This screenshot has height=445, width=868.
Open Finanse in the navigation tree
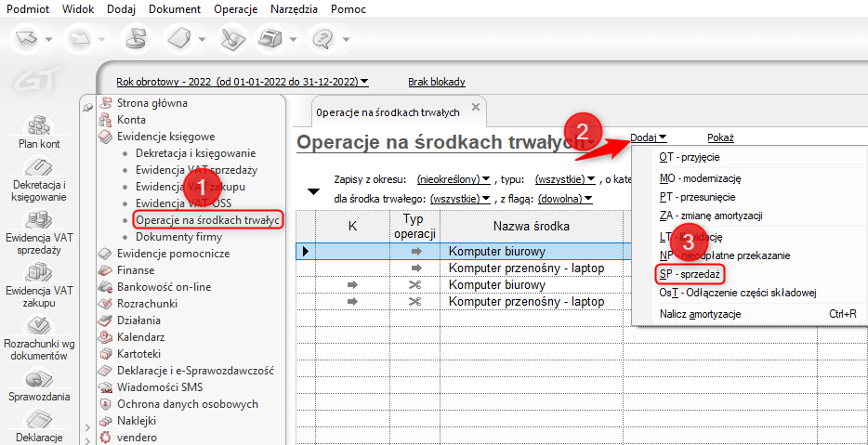[x=136, y=270]
